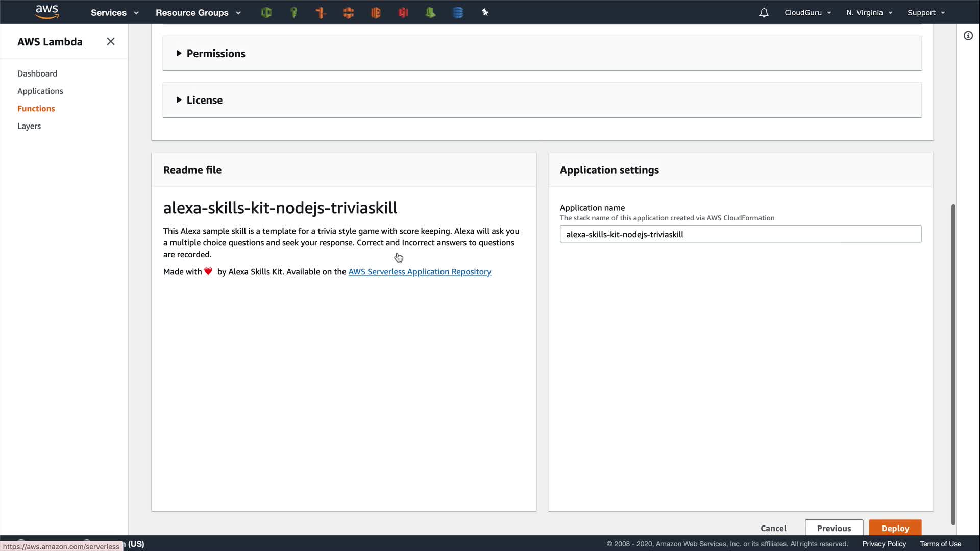Click the red service shortcut icon
This screenshot has height=551, width=980.
tap(403, 13)
